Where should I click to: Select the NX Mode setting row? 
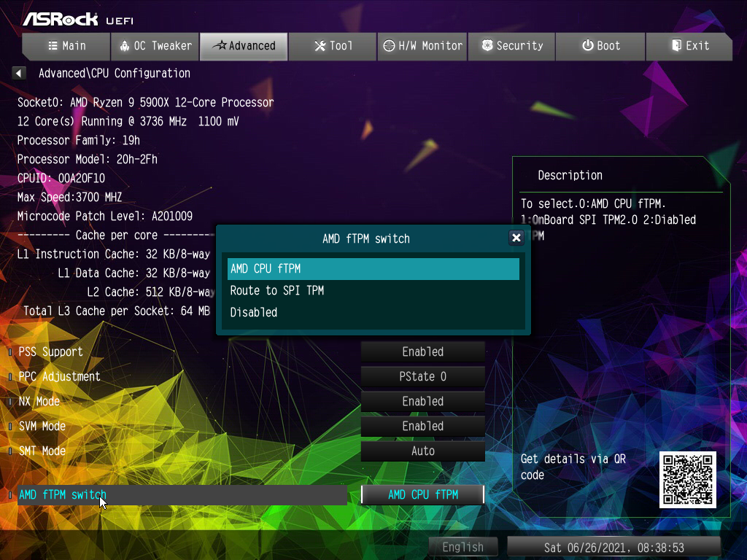pyautogui.click(x=182, y=402)
